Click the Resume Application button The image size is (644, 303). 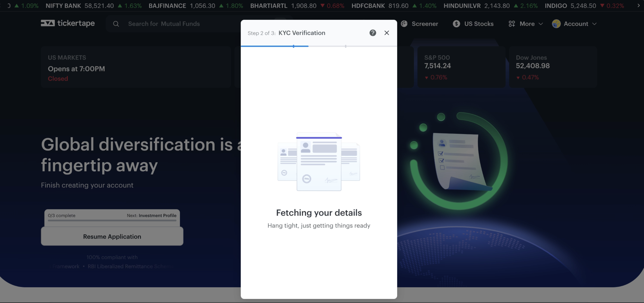(x=112, y=236)
